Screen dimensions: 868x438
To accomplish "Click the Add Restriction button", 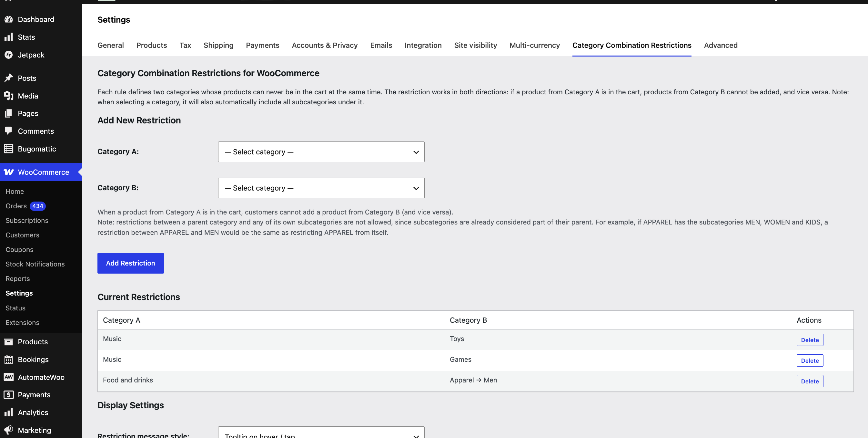I will pyautogui.click(x=131, y=263).
